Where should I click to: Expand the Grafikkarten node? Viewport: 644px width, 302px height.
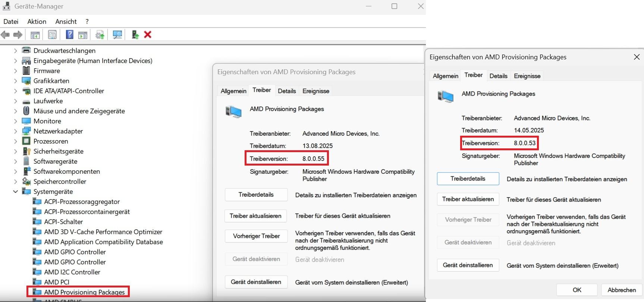point(15,81)
